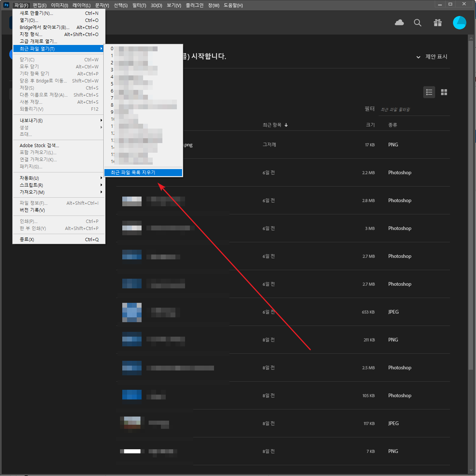476x476 pixels.
Task: Switch to list view layout
Action: [429, 92]
